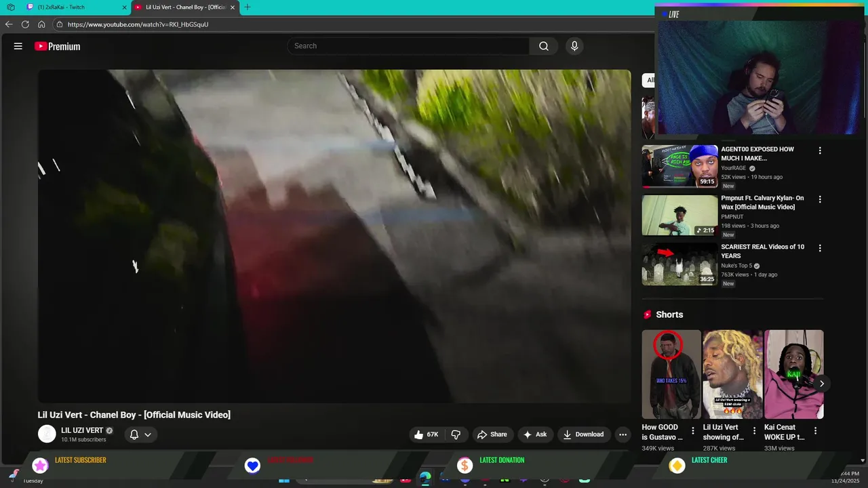The width and height of the screenshot is (868, 488).
Task: Play the How GOOD is Gustavo short thumbnail
Action: tap(671, 374)
